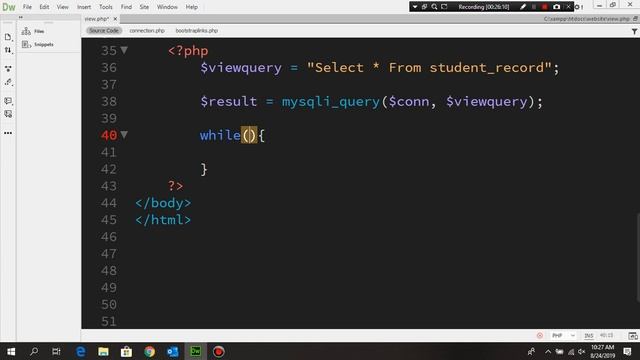Click the closing </body> tag

pos(163,203)
